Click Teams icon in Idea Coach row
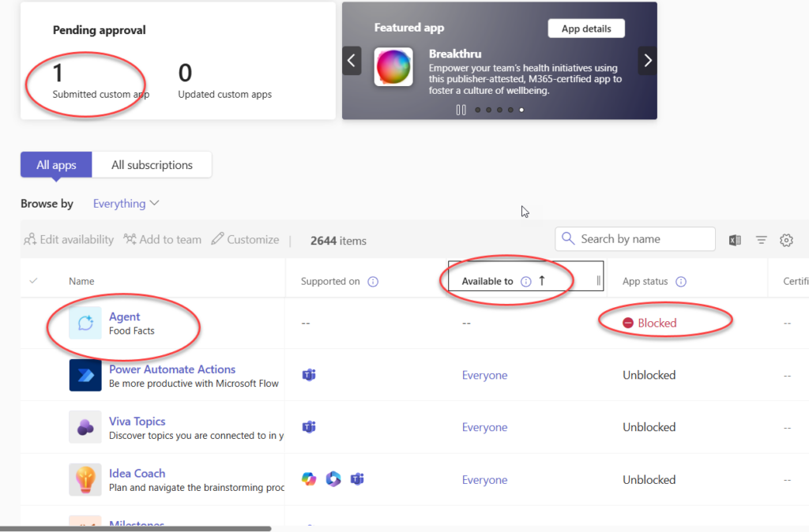This screenshot has width=809, height=532. point(357,479)
